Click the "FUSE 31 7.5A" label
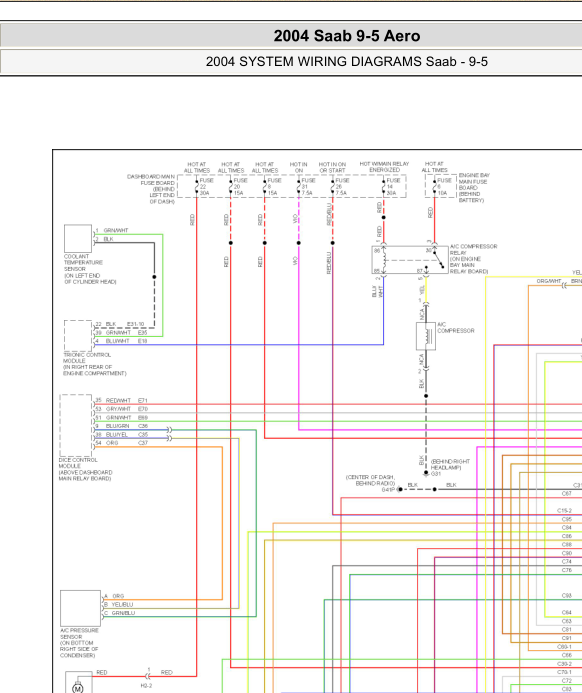This screenshot has height=693, width=582. click(x=308, y=187)
